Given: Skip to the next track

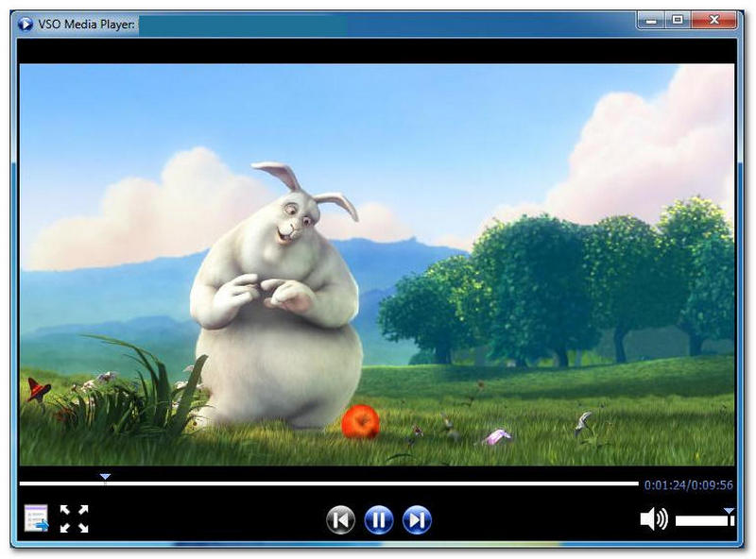Looking at the screenshot, I should pyautogui.click(x=417, y=519).
